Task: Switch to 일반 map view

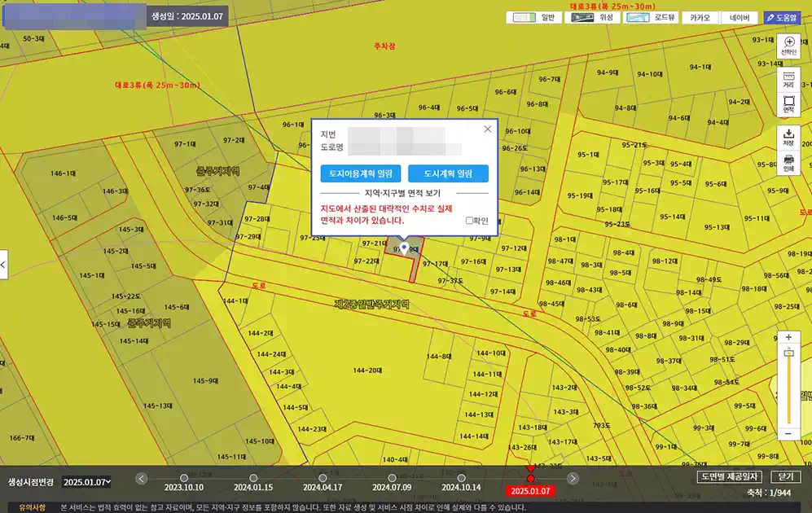Action: (x=537, y=17)
